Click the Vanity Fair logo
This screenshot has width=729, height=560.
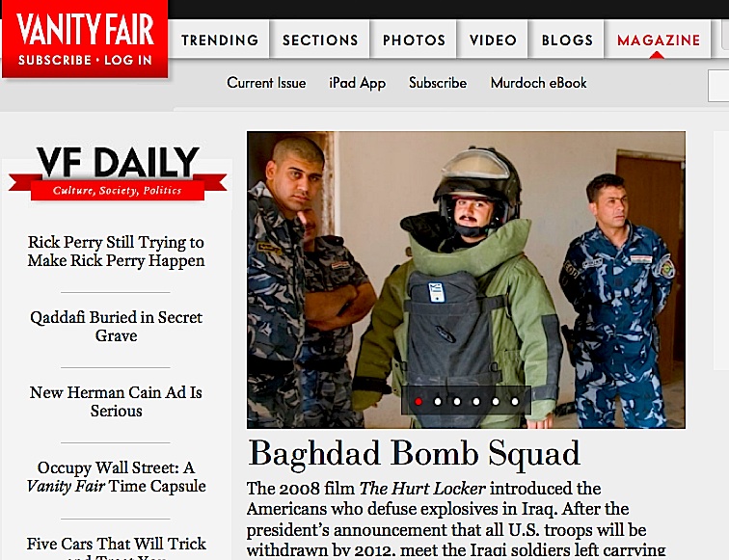[x=86, y=30]
